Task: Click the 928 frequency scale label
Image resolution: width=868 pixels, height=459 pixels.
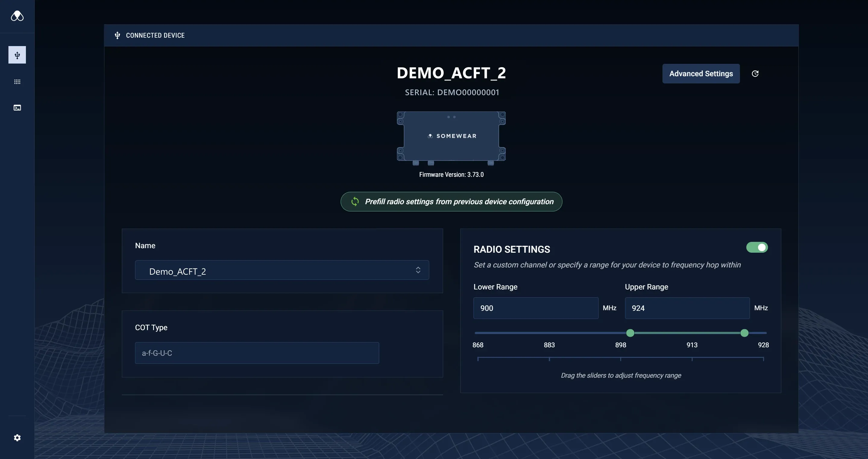Action: [763, 345]
